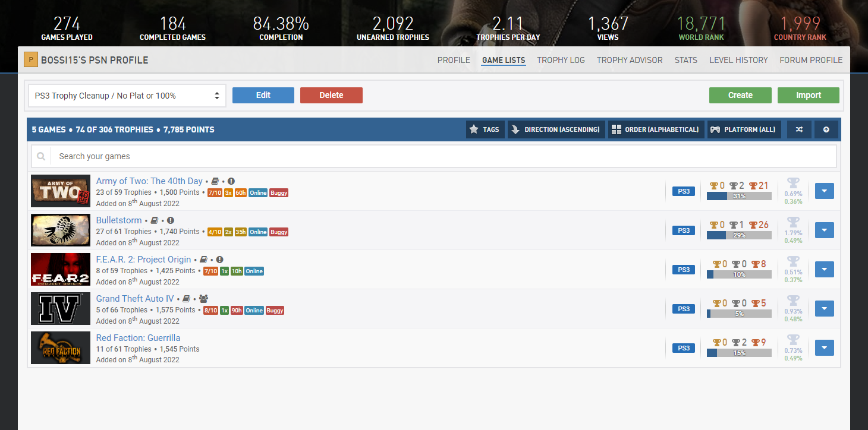Switch to the Trophy Log tab
868x430 pixels.
click(561, 60)
